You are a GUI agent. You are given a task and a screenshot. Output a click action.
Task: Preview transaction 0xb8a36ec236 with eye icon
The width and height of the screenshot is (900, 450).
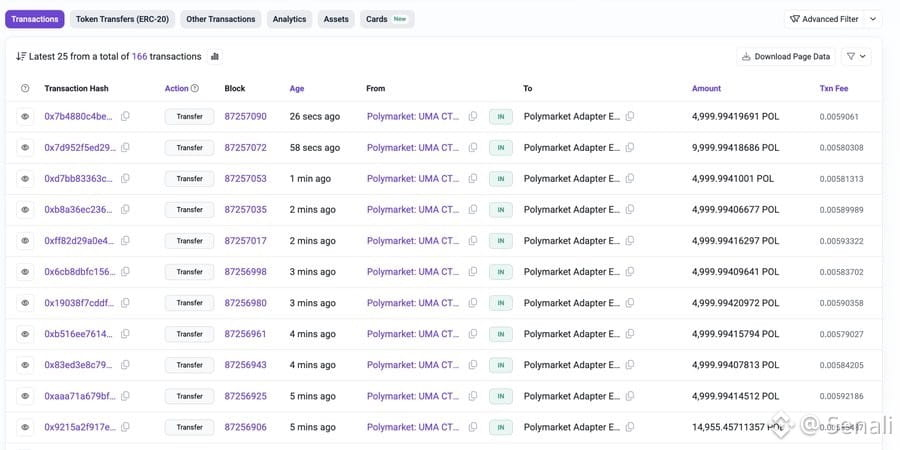coord(25,210)
